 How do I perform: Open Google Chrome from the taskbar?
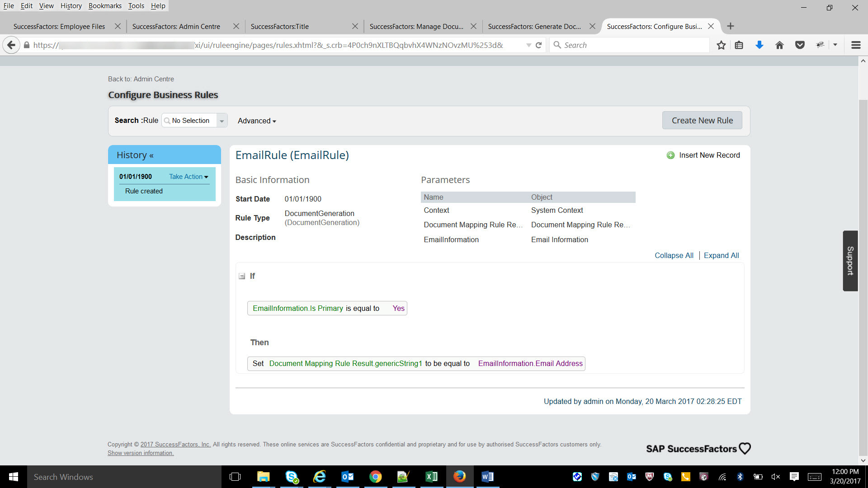pyautogui.click(x=375, y=477)
